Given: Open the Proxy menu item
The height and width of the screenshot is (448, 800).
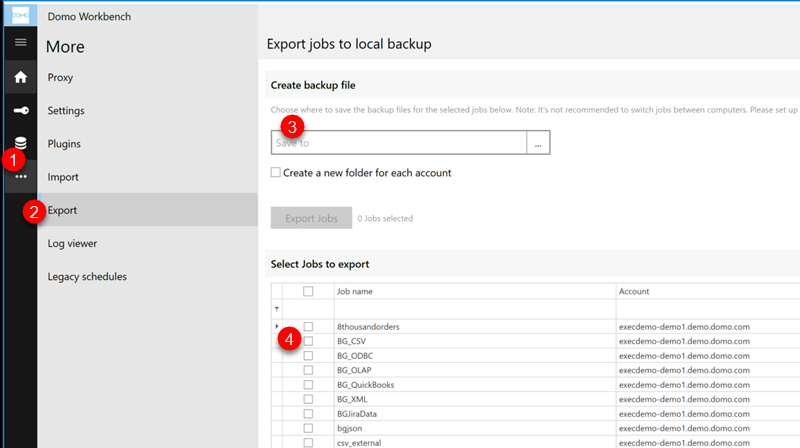Looking at the screenshot, I should (x=60, y=77).
